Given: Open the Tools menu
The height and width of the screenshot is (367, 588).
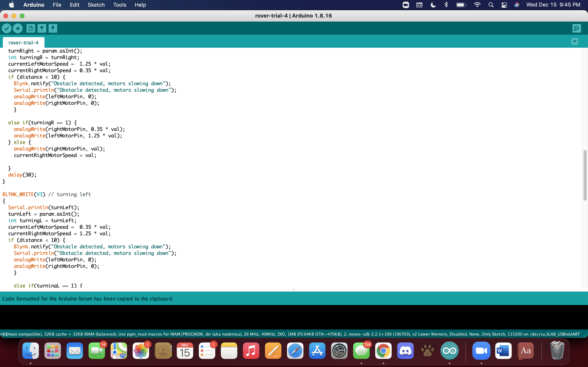Looking at the screenshot, I should (x=120, y=5).
